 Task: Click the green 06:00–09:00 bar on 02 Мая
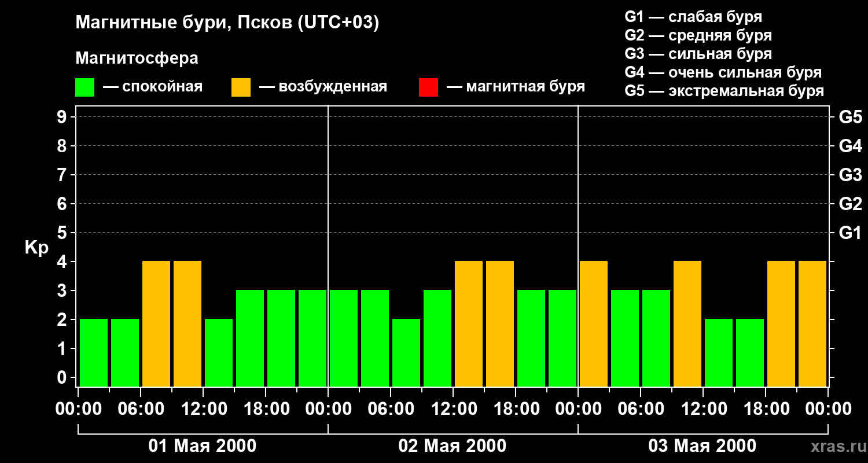tap(406, 352)
